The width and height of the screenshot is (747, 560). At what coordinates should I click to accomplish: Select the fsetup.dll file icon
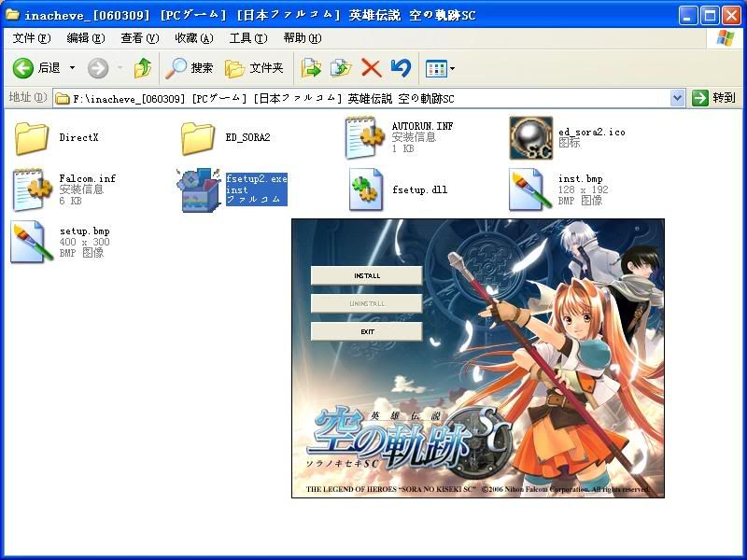(x=365, y=189)
